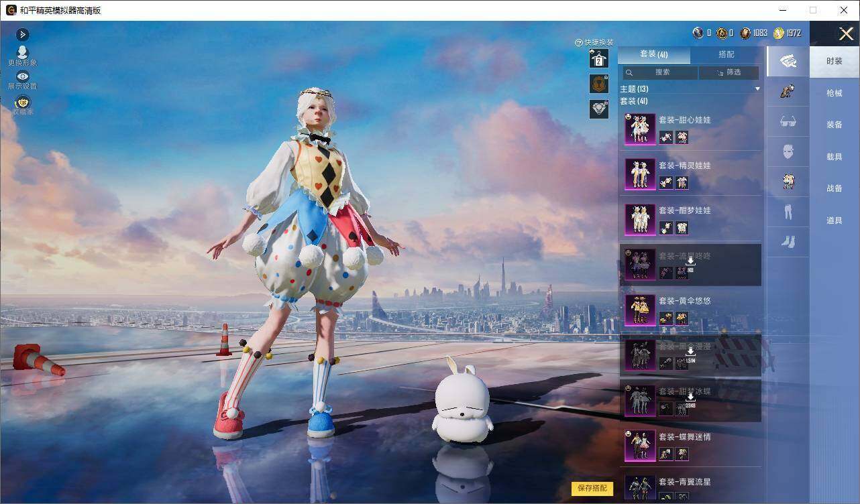Viewport: 860px width, 504px height.
Task: Close the wardrobe with the X button
Action: (846, 34)
